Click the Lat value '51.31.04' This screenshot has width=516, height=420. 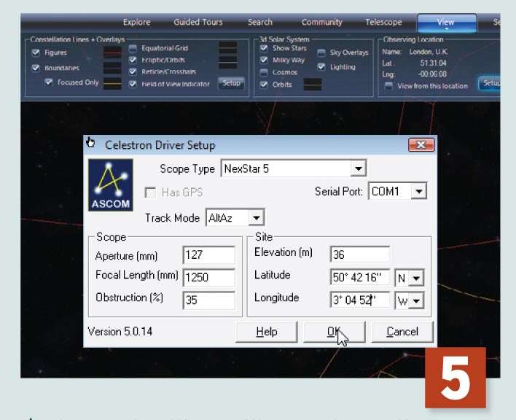coord(433,63)
